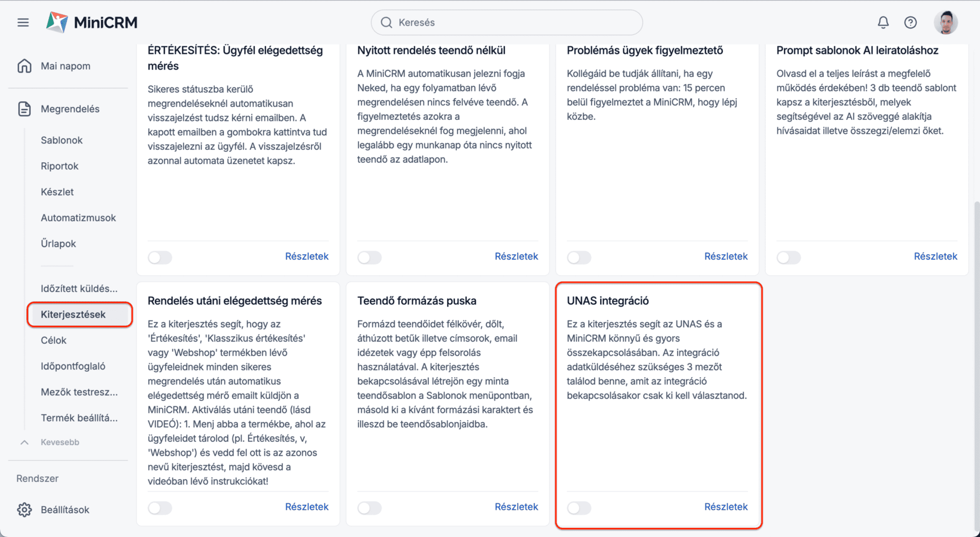Click the Mai napom home icon
The width and height of the screenshot is (980, 537).
[x=24, y=66]
